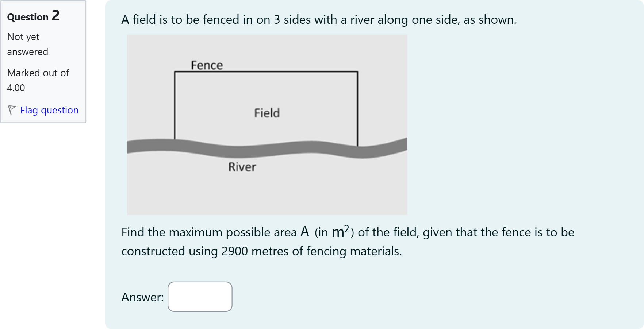Click the Fence label in the diagram
644x329 pixels.
[x=207, y=65]
